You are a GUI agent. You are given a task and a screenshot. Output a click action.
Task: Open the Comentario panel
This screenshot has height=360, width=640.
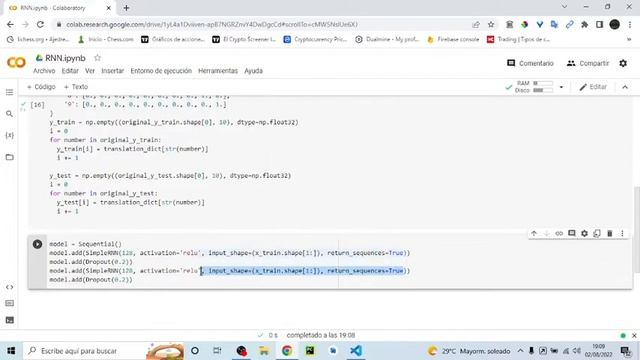[530, 63]
